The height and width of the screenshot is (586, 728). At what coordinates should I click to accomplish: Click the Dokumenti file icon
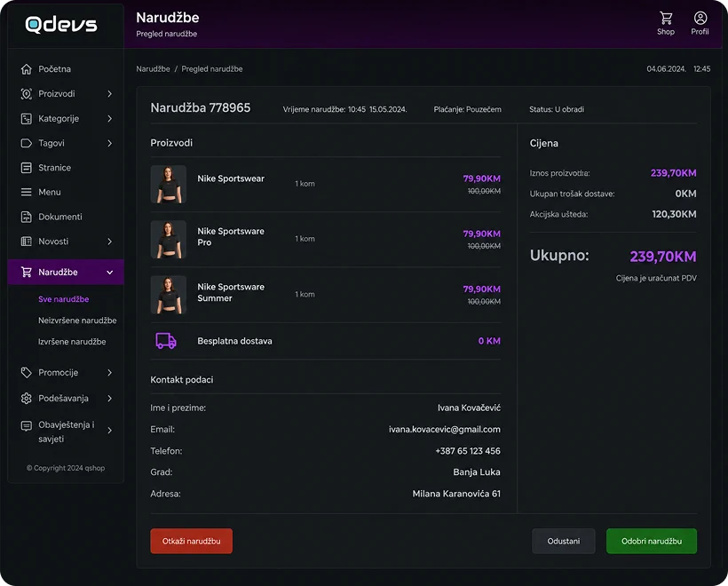(27, 217)
